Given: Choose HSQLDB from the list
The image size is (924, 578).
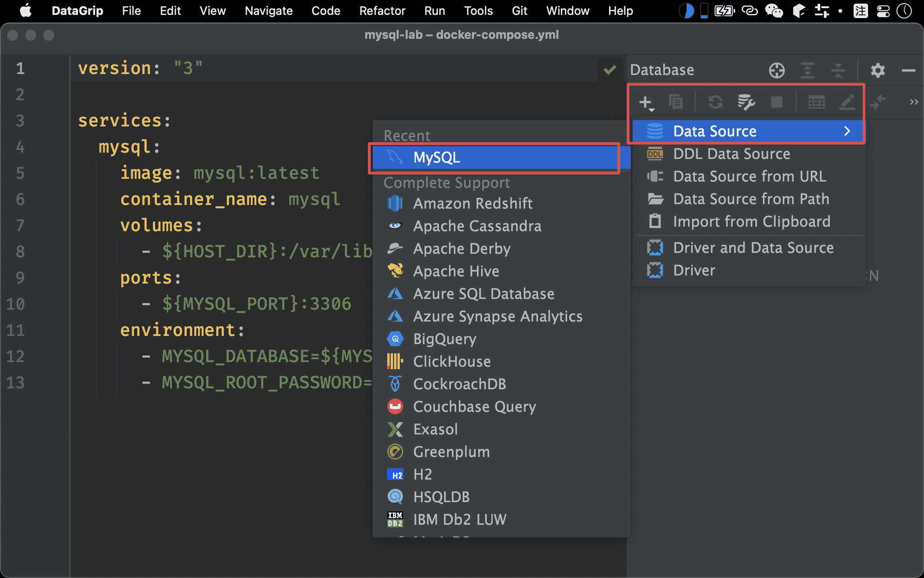Looking at the screenshot, I should pyautogui.click(x=501, y=497).
